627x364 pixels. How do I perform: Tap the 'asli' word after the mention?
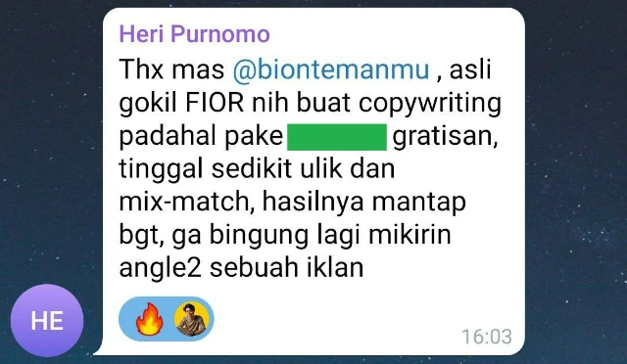pyautogui.click(x=470, y=69)
